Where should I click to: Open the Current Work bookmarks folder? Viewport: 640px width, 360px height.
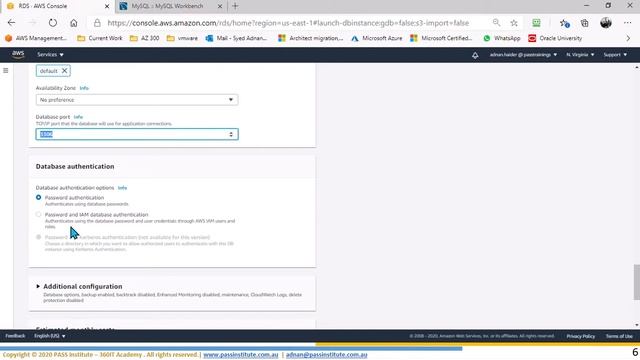pos(100,38)
